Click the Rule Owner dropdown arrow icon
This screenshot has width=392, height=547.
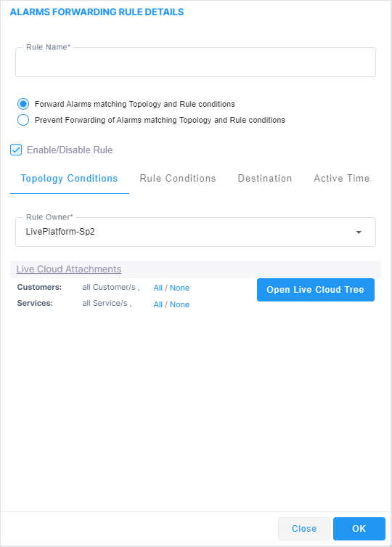359,232
